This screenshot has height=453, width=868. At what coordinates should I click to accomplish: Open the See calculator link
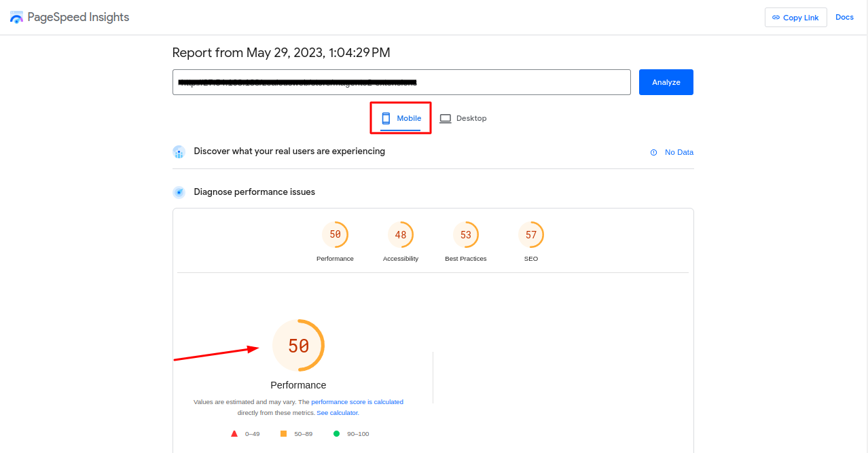[x=338, y=413]
